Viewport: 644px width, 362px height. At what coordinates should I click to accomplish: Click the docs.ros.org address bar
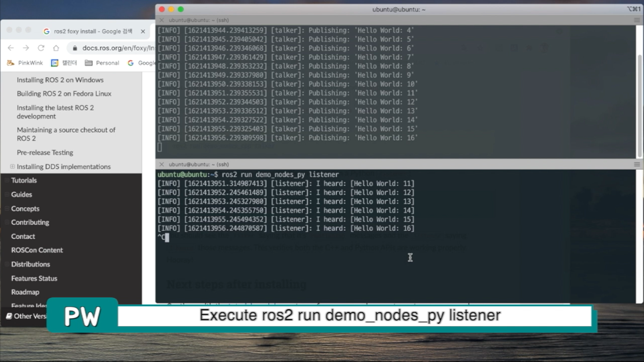click(118, 48)
